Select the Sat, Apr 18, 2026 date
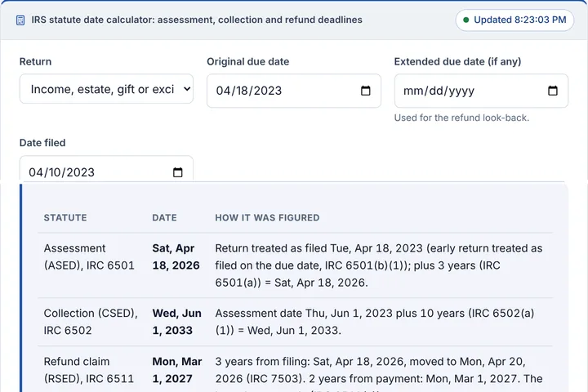588x392 pixels. pos(176,257)
